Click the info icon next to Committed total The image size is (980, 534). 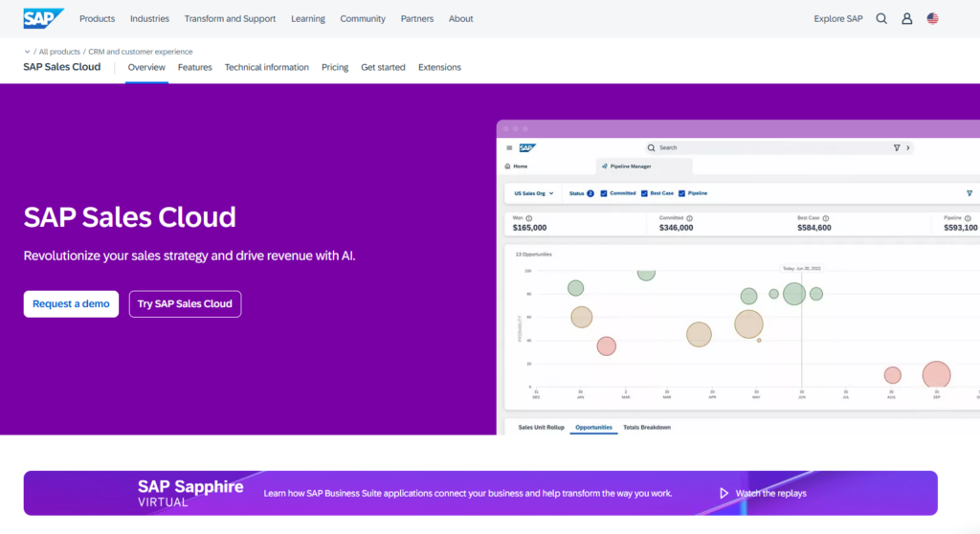689,218
